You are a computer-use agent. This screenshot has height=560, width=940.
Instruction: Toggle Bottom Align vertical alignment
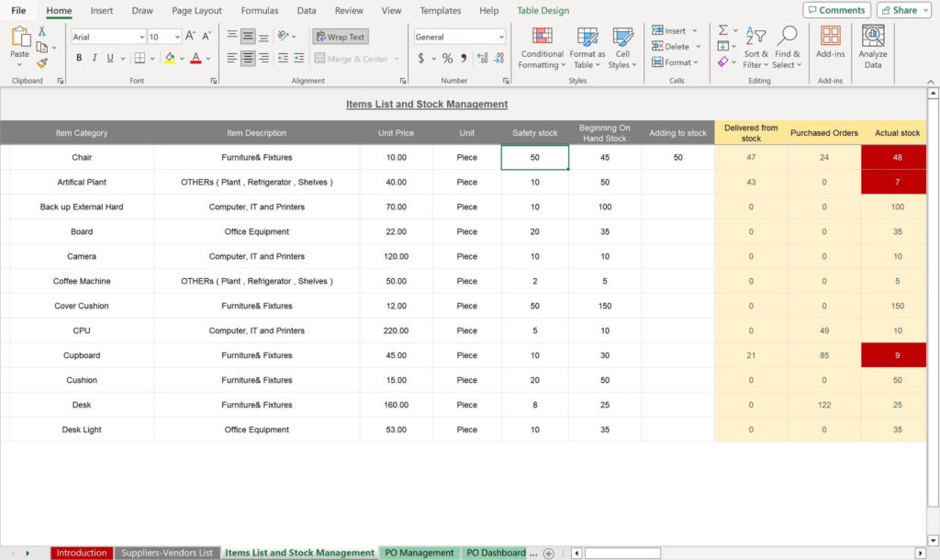pos(263,37)
